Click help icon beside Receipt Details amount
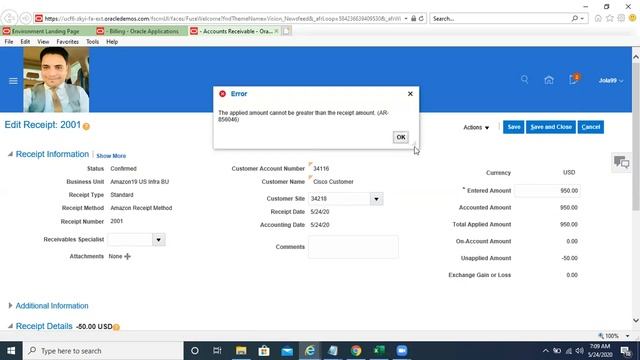The height and width of the screenshot is (360, 640). coord(116,327)
